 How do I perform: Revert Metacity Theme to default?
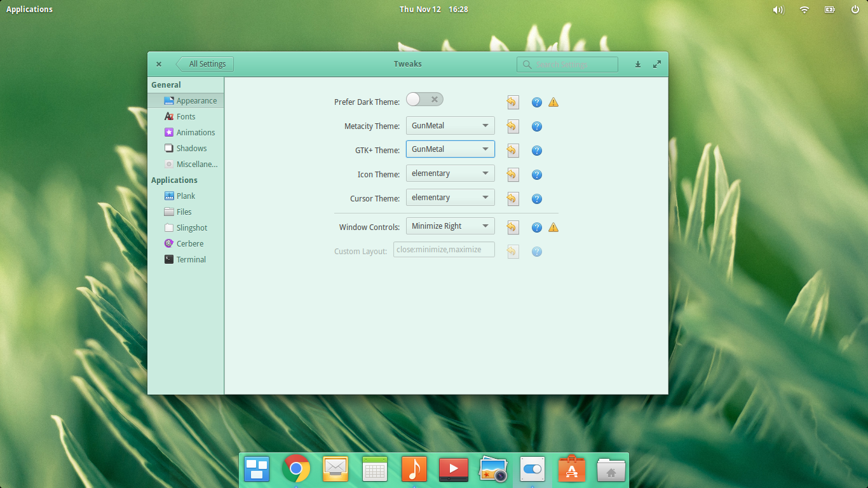point(513,126)
